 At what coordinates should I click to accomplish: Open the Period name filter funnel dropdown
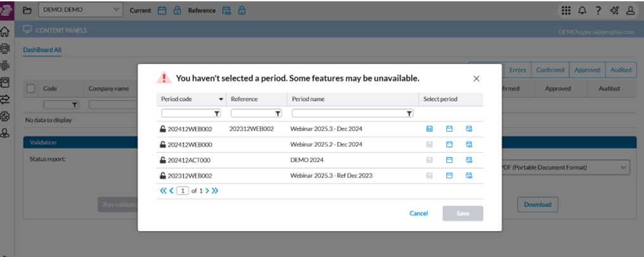click(x=409, y=113)
